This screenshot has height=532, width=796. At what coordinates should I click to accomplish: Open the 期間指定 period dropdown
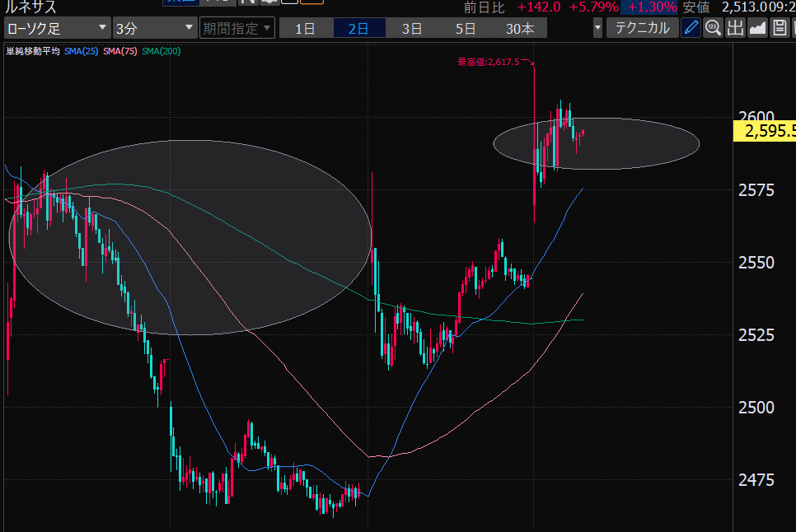pos(234,28)
